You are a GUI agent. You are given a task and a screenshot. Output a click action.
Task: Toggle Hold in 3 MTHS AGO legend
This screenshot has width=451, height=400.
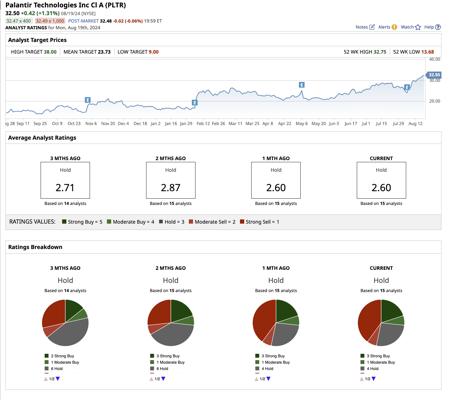pyautogui.click(x=54, y=369)
